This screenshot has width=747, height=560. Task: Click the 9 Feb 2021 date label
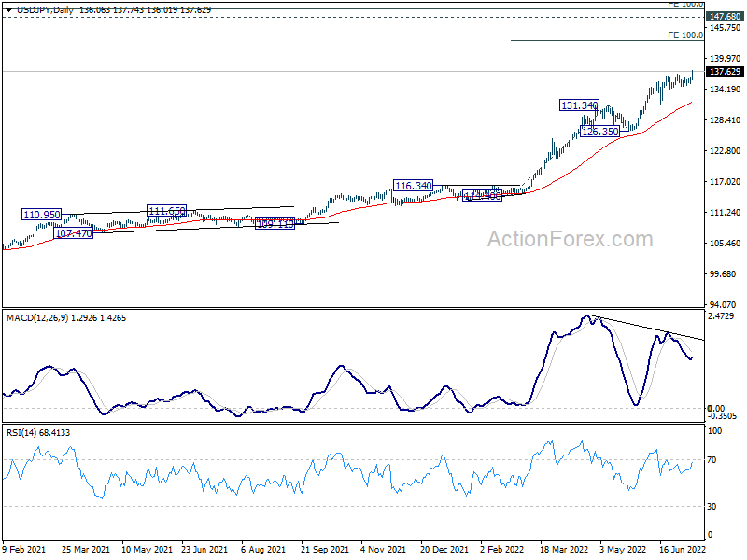pyautogui.click(x=24, y=550)
